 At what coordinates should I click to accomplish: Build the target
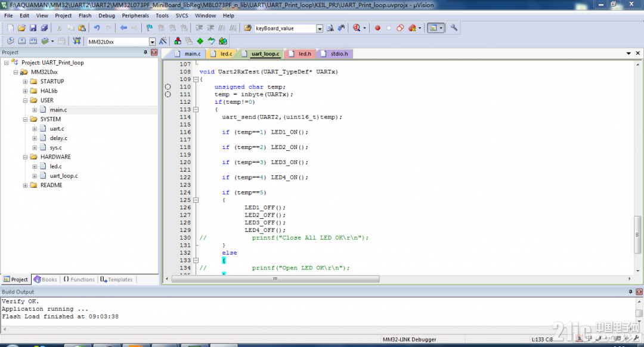click(x=22, y=41)
